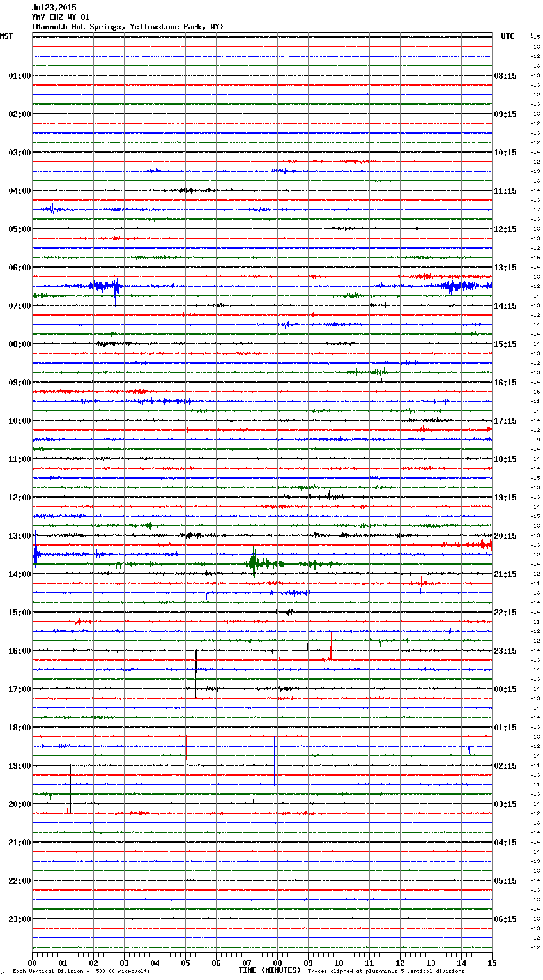Click the 05:00 MST hour label

[x=20, y=229]
